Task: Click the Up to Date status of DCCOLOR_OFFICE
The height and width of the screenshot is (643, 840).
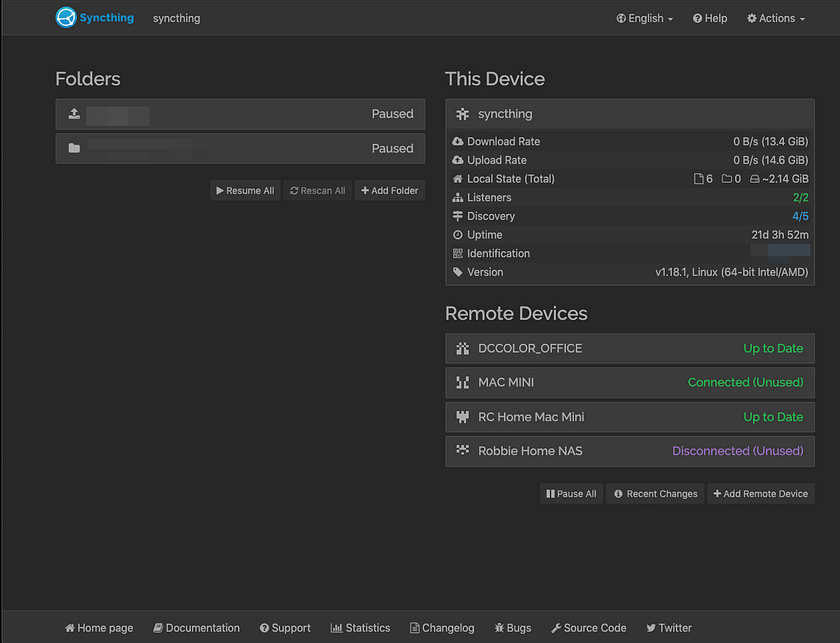Action: pyautogui.click(x=773, y=348)
